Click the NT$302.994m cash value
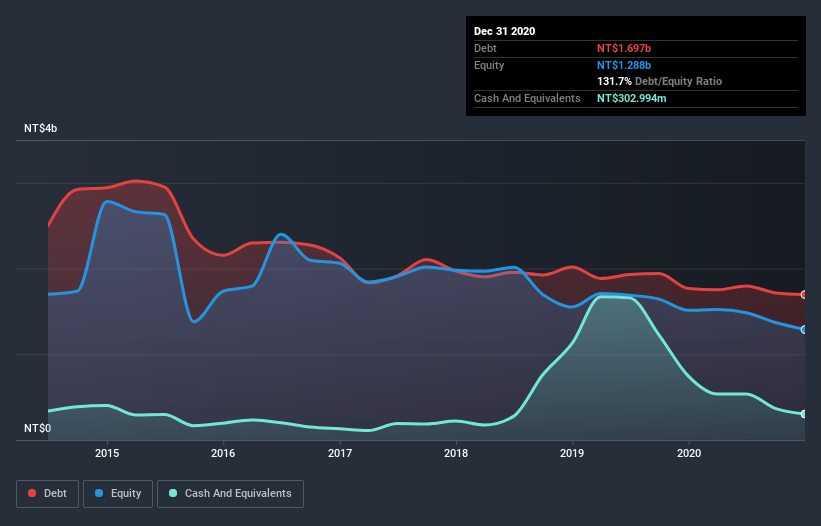 click(x=631, y=98)
